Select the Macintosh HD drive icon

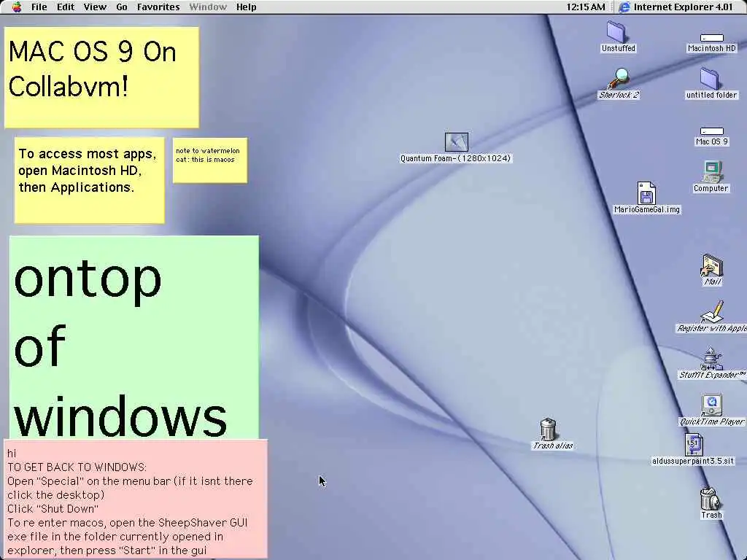point(712,38)
